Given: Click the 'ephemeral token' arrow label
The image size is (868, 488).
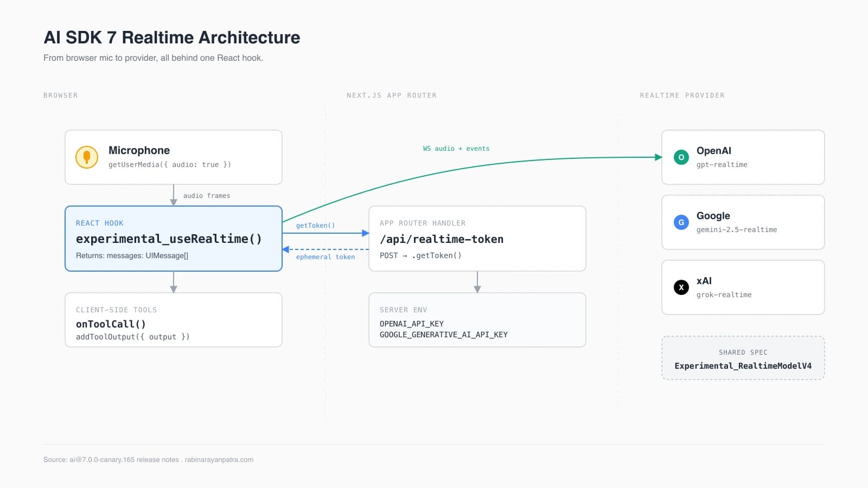Looking at the screenshot, I should 325,257.
